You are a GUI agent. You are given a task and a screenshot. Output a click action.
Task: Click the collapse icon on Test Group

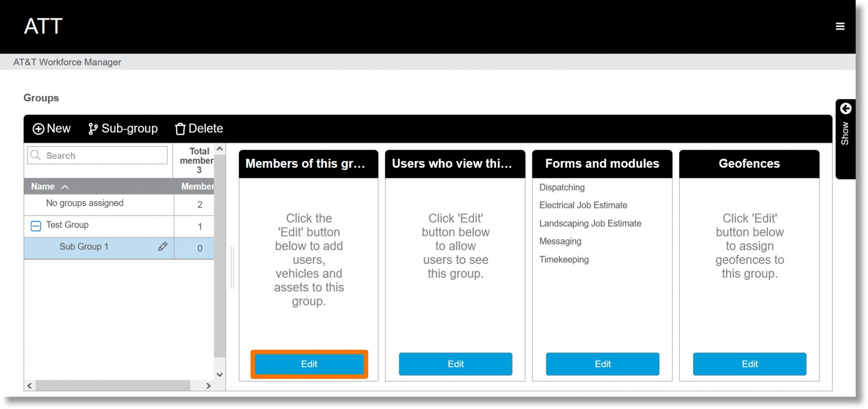point(35,225)
